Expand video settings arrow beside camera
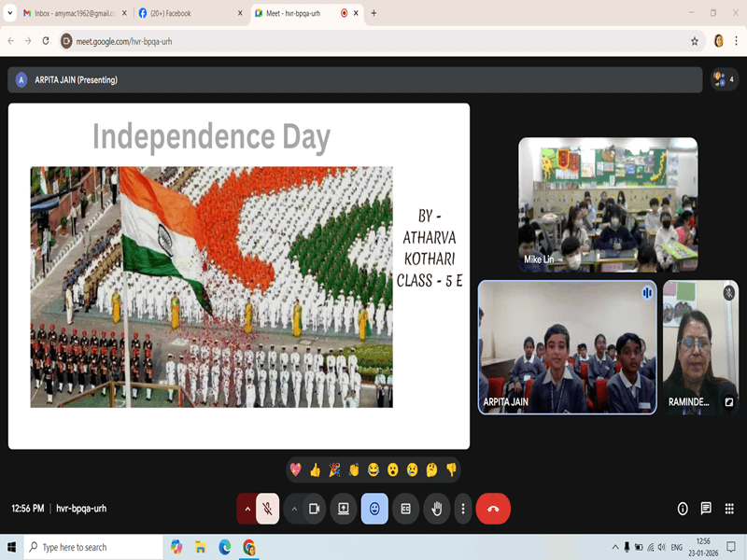The width and height of the screenshot is (747, 560). (x=294, y=509)
